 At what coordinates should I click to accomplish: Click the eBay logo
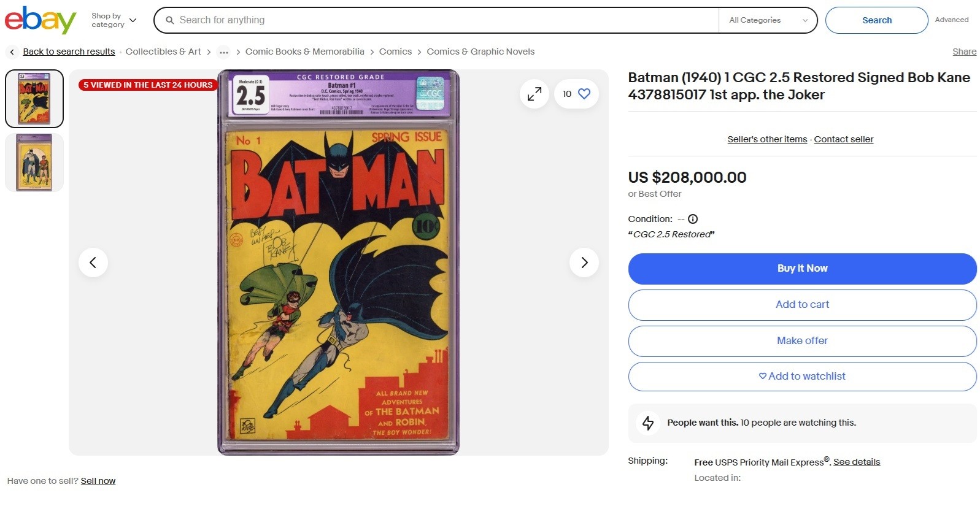coord(41,20)
